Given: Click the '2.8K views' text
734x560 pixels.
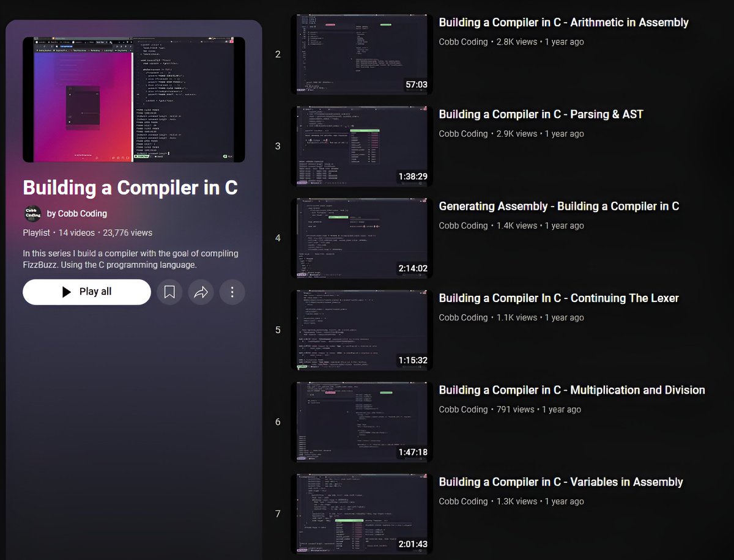Looking at the screenshot, I should tap(517, 42).
